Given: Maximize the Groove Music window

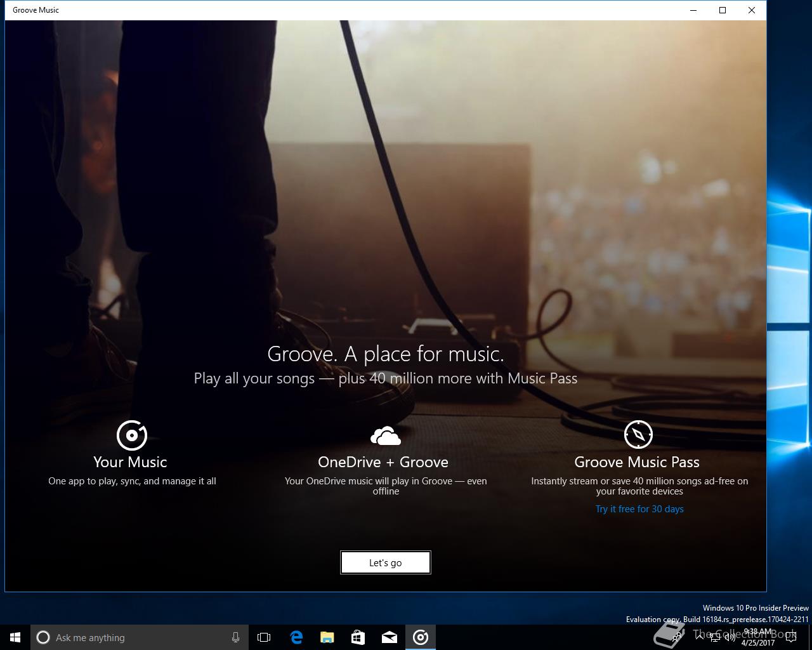Looking at the screenshot, I should pyautogui.click(x=723, y=10).
